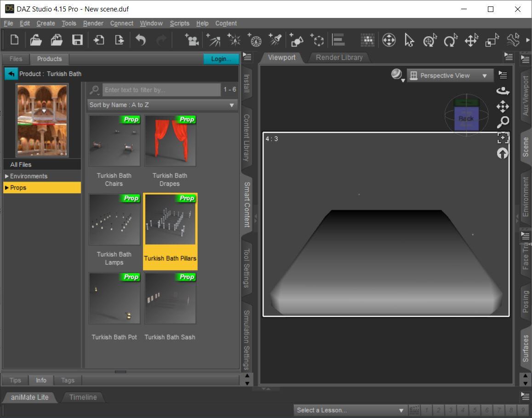This screenshot has width=532, height=418.
Task: Click the New scene file icon
Action: (14, 40)
